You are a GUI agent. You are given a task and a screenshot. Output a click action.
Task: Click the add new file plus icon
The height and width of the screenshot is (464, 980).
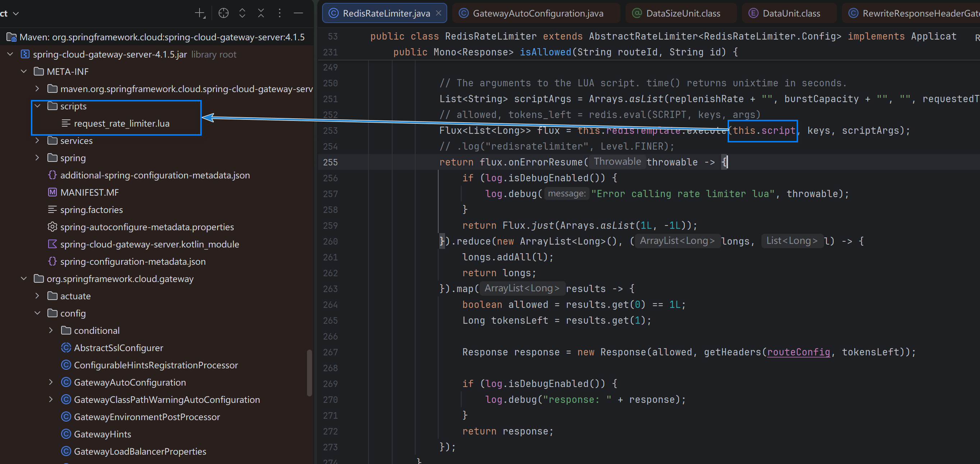pyautogui.click(x=200, y=13)
